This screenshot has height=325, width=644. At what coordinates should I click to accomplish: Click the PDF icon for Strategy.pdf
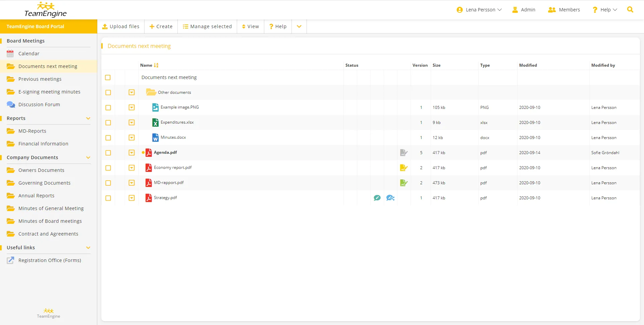pyautogui.click(x=149, y=198)
